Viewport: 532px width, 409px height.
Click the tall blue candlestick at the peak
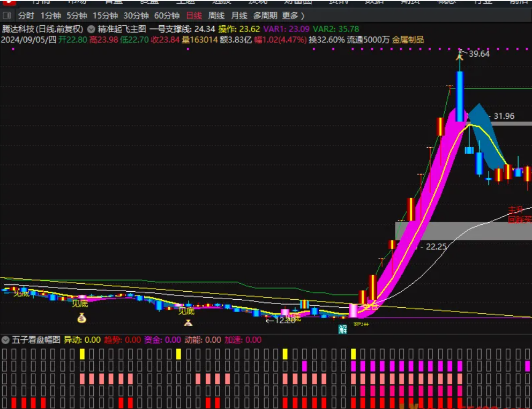460,89
